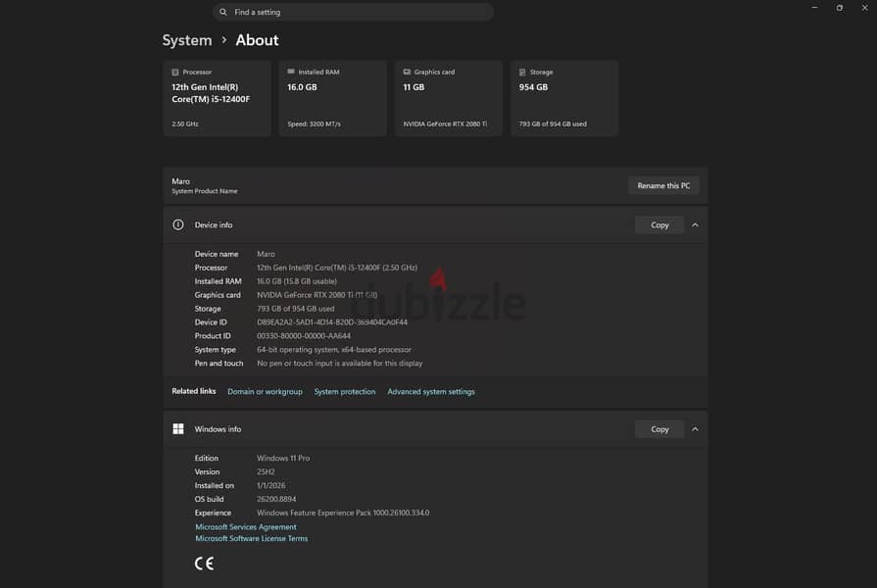
Task: Open Microsoft Software License Terms link
Action: point(251,538)
